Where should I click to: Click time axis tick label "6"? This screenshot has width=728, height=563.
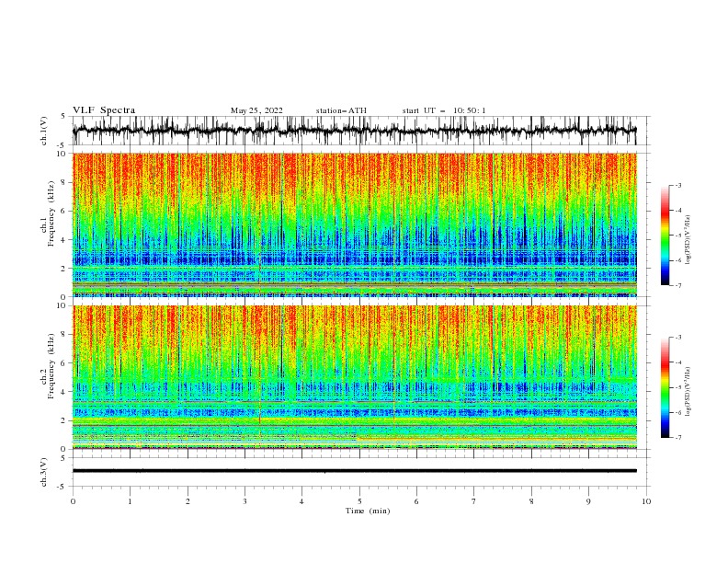tap(417, 501)
